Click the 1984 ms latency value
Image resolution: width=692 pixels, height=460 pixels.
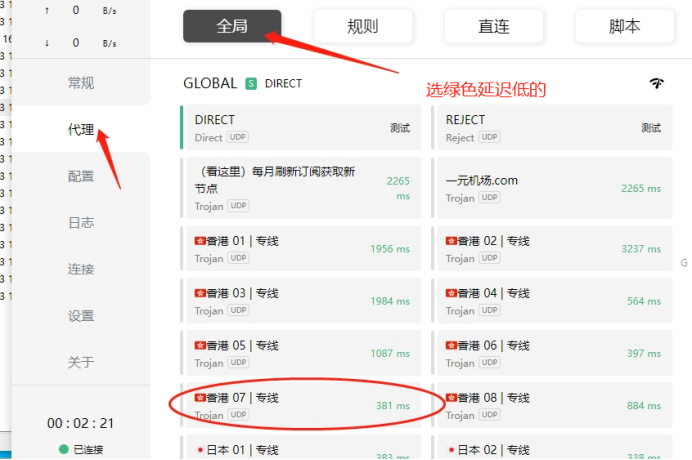pos(390,301)
